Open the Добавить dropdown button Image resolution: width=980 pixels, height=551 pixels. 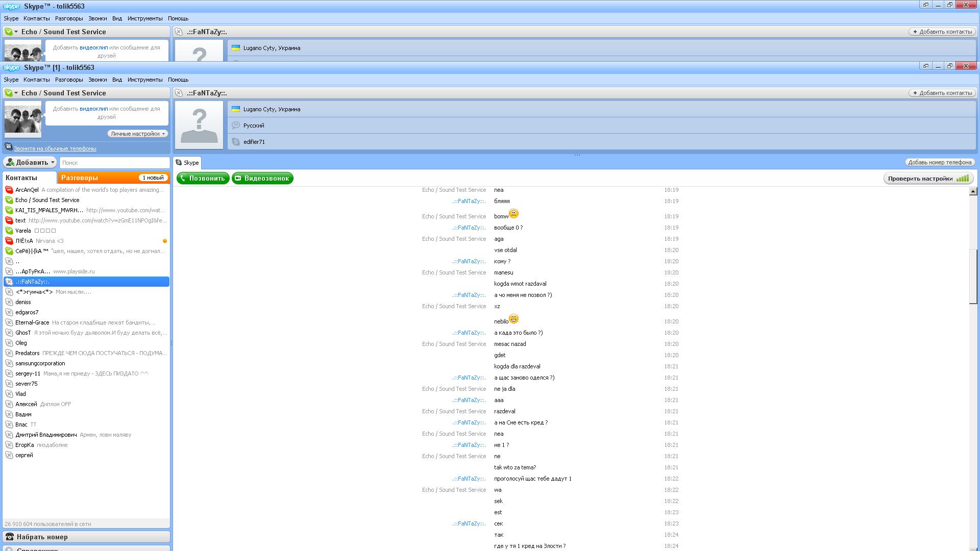30,162
